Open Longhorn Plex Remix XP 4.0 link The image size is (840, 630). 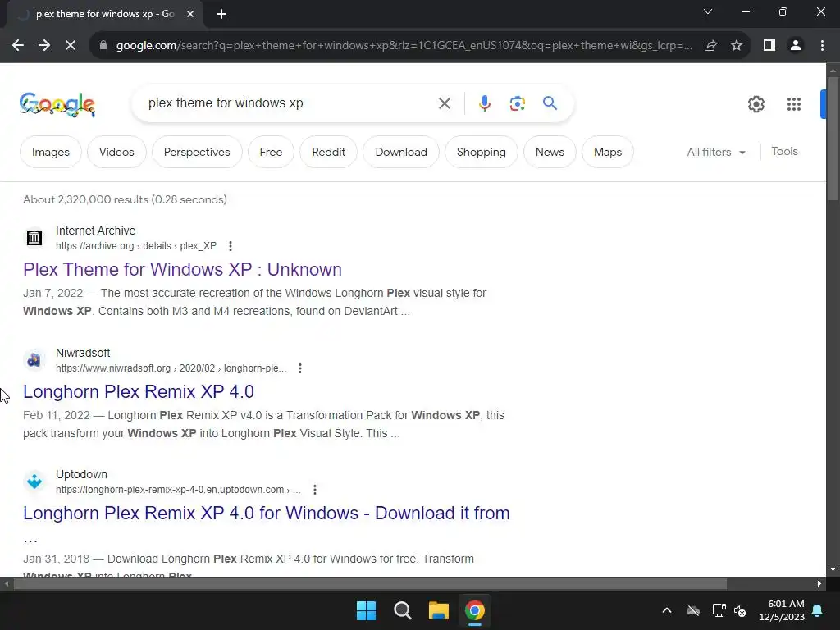[x=138, y=391]
